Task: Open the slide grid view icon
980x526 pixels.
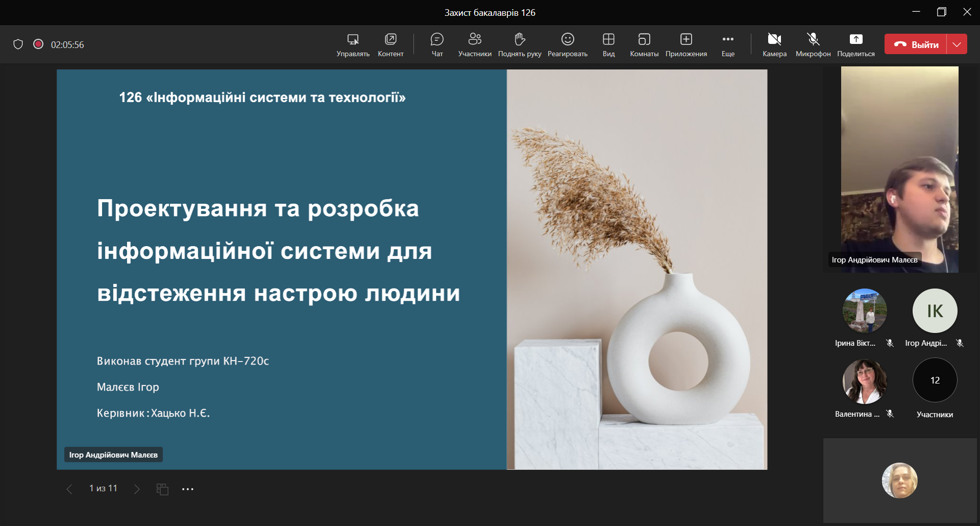Action: [x=162, y=489]
